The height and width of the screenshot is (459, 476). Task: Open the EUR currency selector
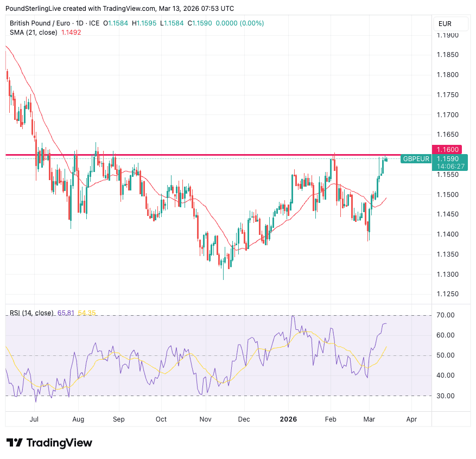445,24
